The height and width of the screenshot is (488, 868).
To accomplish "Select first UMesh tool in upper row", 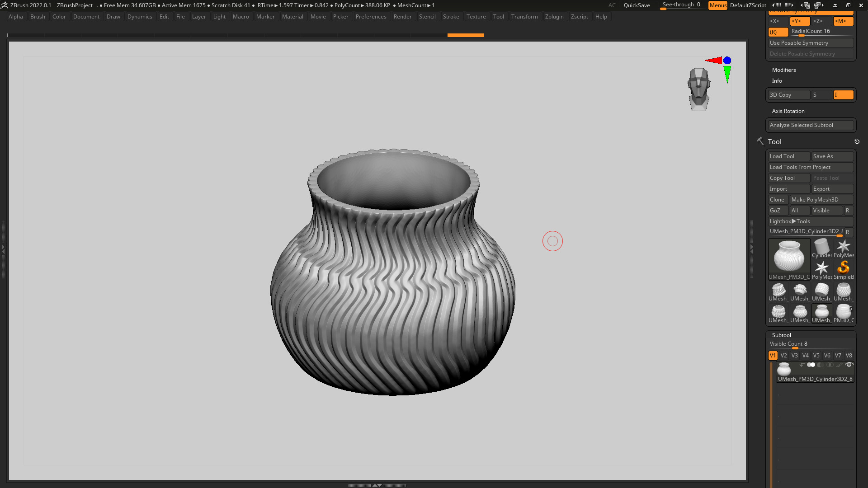I will coord(778,292).
